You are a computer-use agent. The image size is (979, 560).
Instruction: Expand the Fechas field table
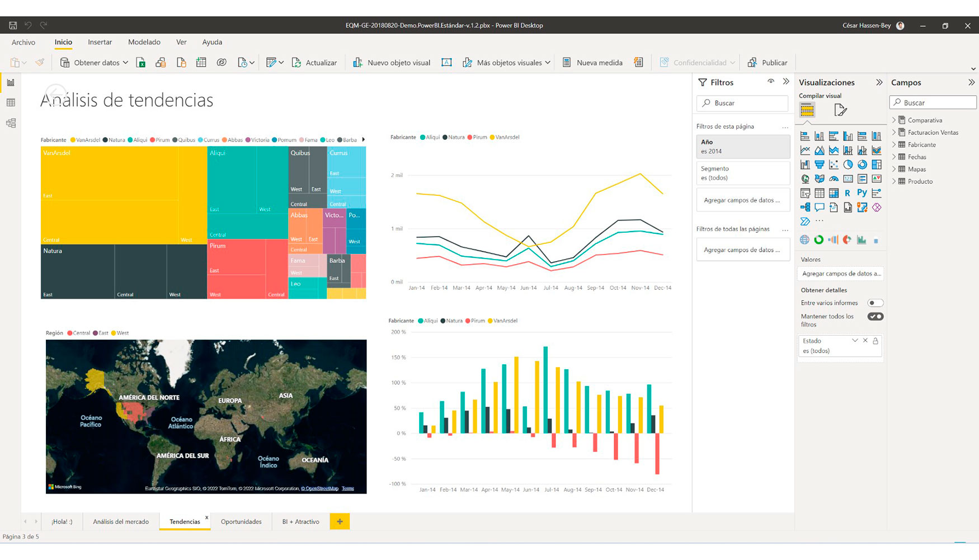(x=894, y=157)
